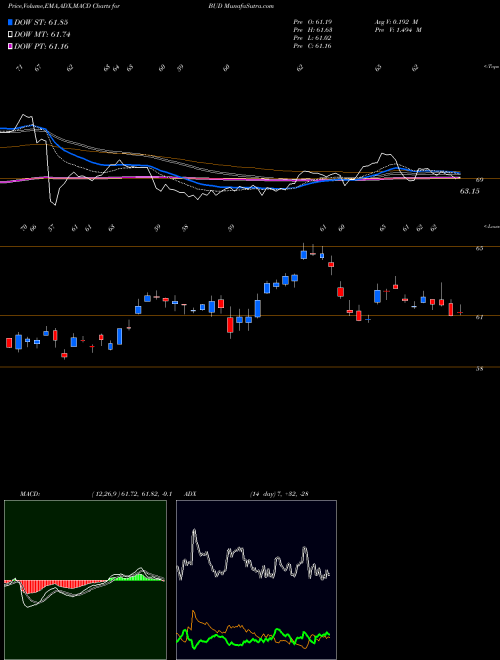
Task: Click the Pre C: 61.16 close value
Action: coord(314,46)
